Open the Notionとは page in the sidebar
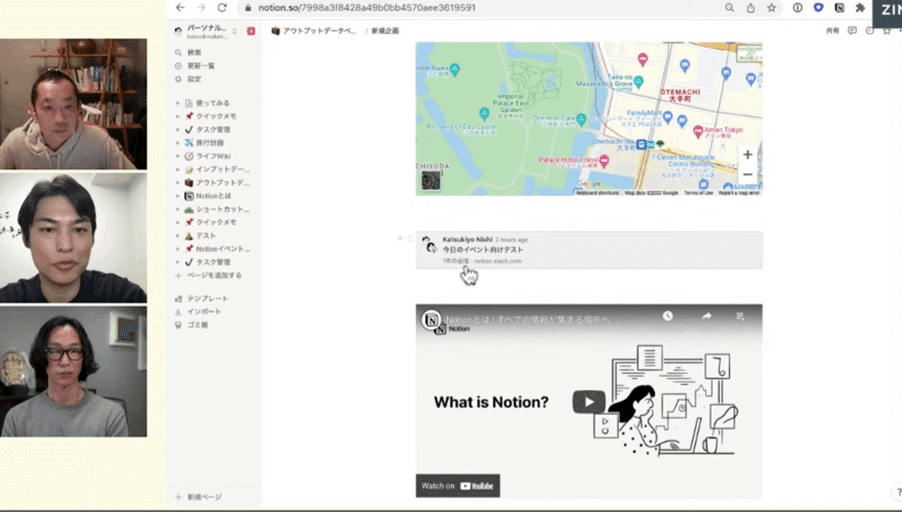 tap(213, 196)
